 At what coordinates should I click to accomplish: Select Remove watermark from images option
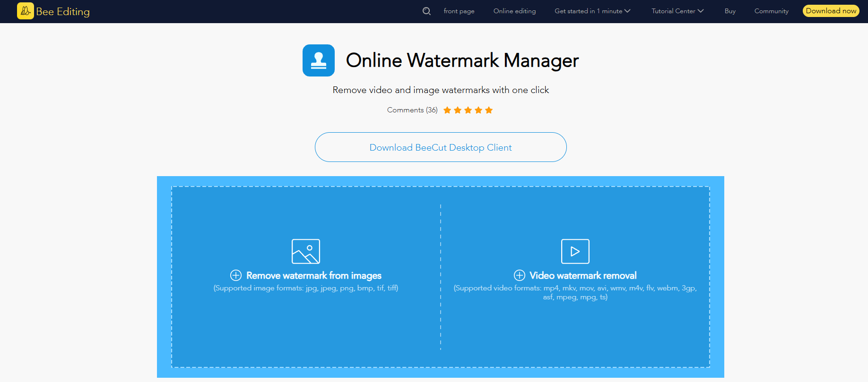pyautogui.click(x=314, y=275)
